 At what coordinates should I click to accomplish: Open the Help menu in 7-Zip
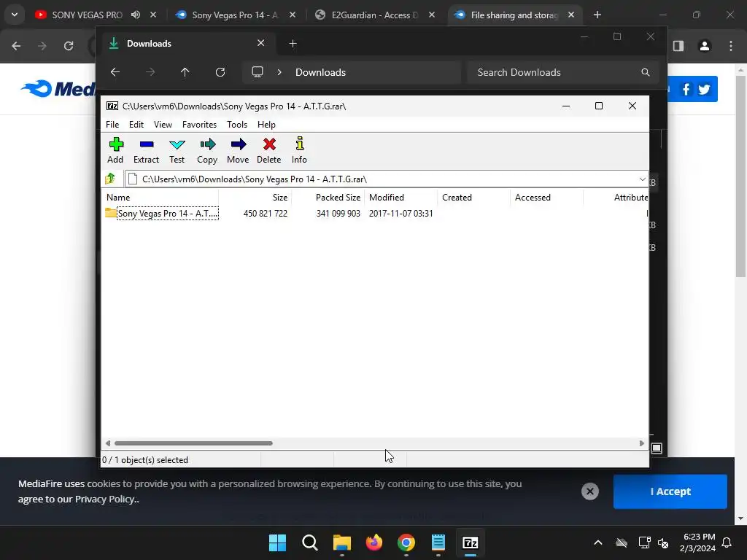(x=267, y=124)
